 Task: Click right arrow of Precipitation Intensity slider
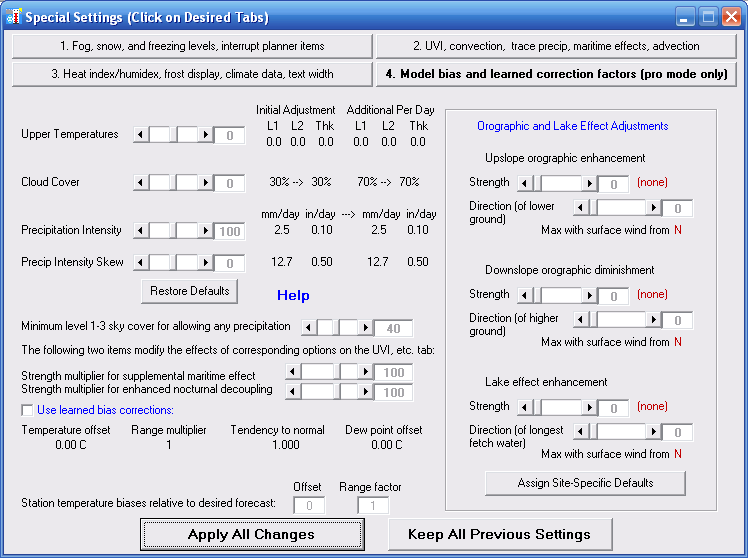click(x=207, y=231)
